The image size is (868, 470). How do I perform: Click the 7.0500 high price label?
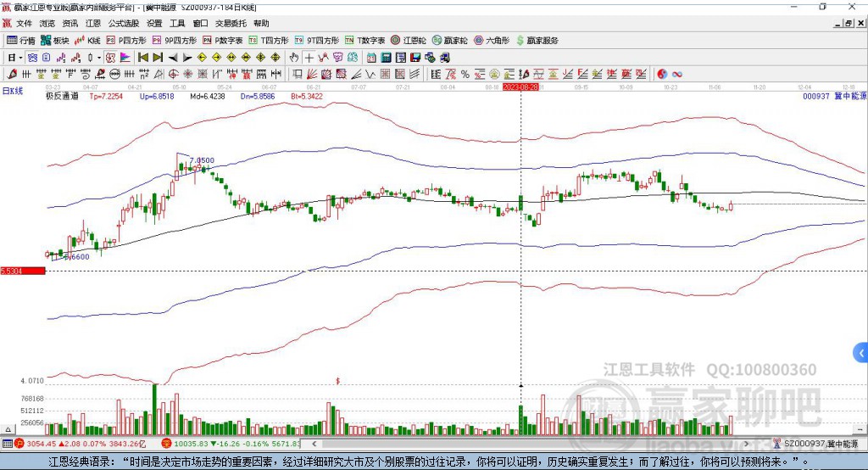[x=202, y=160]
